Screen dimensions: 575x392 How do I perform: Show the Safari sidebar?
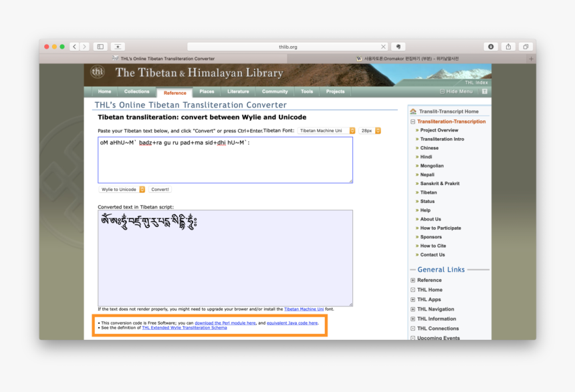pyautogui.click(x=100, y=47)
